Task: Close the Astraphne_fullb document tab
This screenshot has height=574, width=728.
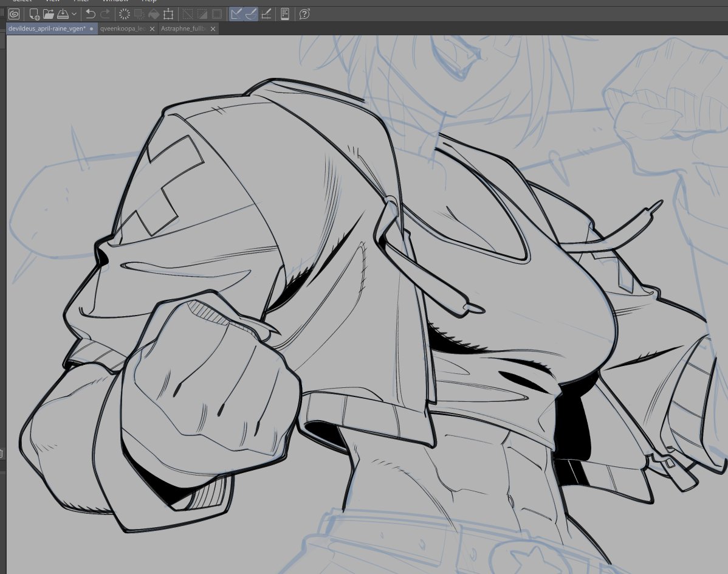Action: (213, 29)
